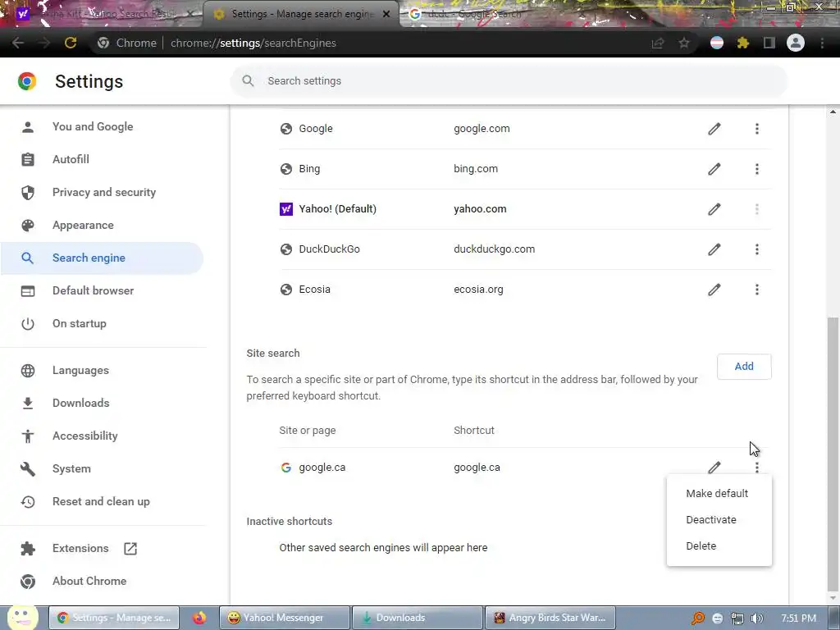Viewport: 840px width, 630px height.
Task: Click the Search settings field
Action: pyautogui.click(x=509, y=81)
